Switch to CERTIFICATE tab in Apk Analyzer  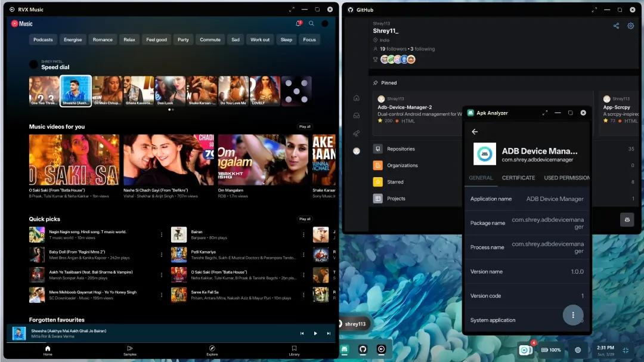[x=518, y=178]
